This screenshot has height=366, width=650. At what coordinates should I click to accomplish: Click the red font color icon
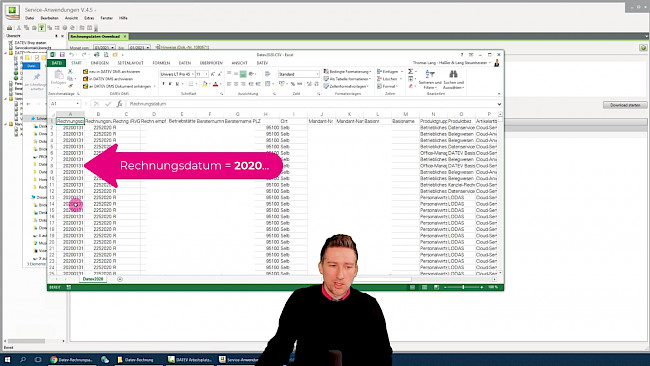click(215, 84)
